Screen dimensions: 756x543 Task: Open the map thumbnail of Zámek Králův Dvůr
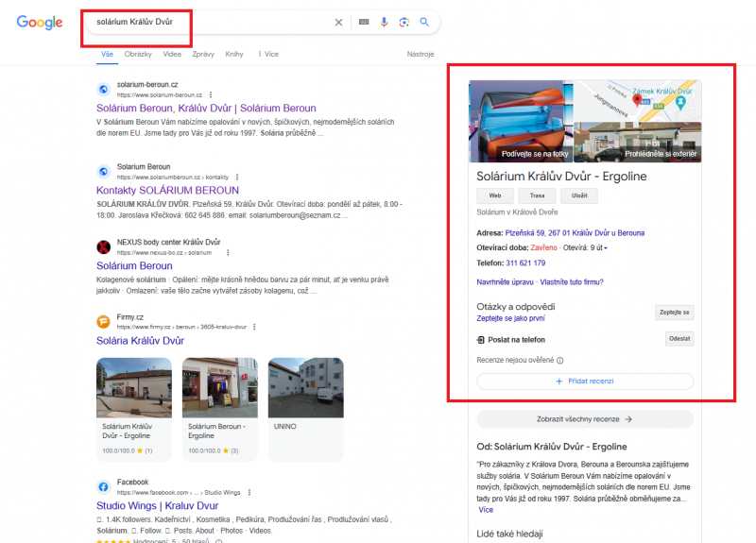point(637,101)
